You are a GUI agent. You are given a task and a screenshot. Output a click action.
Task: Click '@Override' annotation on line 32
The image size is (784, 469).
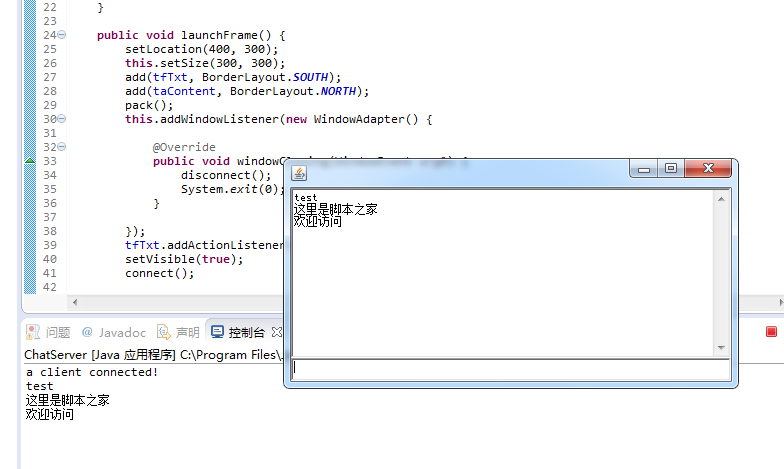[184, 147]
